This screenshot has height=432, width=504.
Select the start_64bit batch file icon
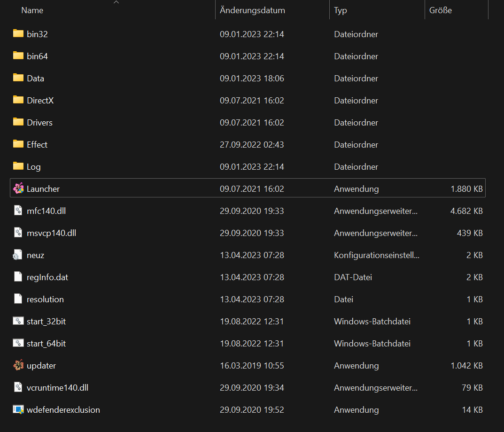(18, 343)
